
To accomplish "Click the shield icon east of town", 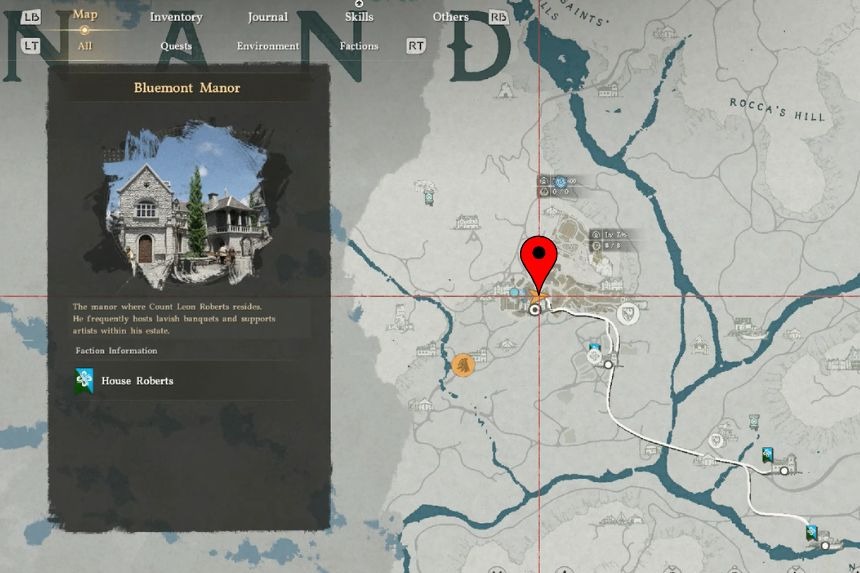I will (x=628, y=315).
